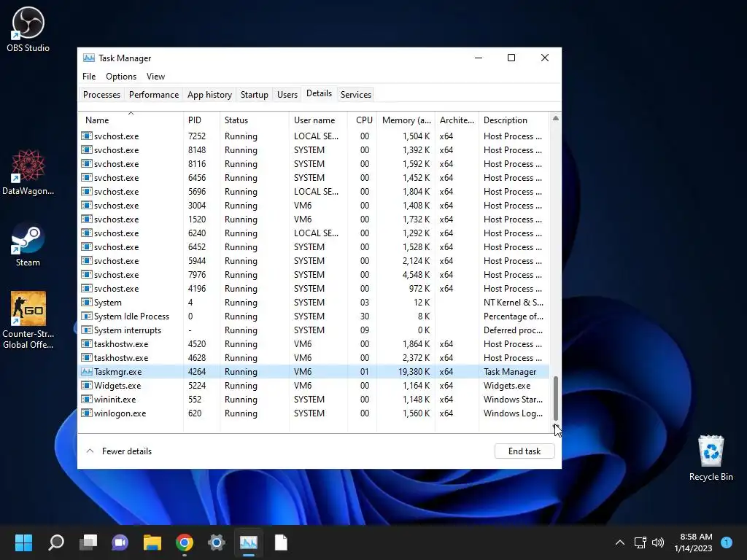This screenshot has width=747, height=560.
Task: Click memory value 19,380 K
Action: 414,371
